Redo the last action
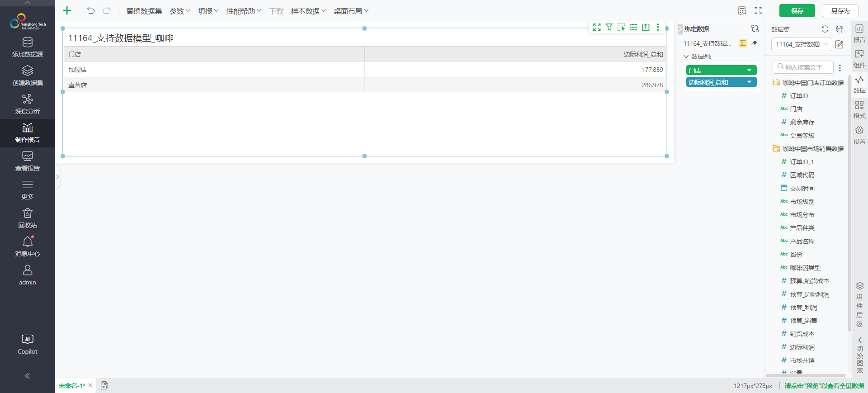The width and height of the screenshot is (868, 393). pos(106,11)
